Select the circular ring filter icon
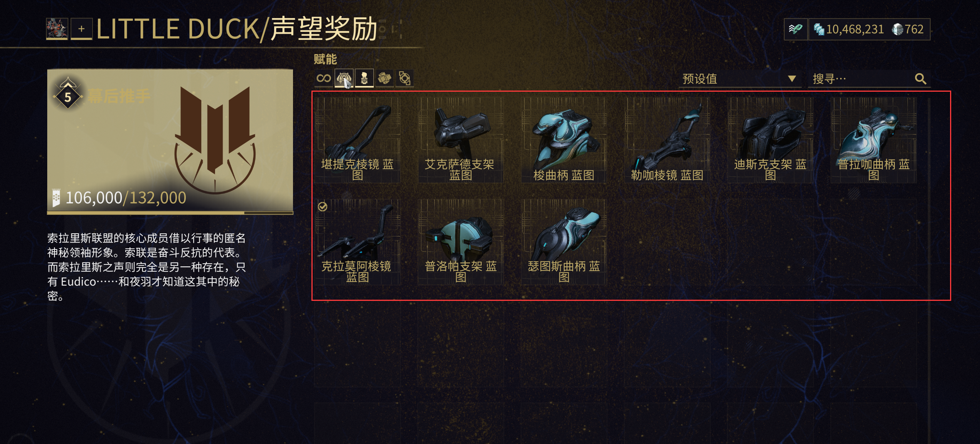Screen dimensions: 980x444 (405, 78)
